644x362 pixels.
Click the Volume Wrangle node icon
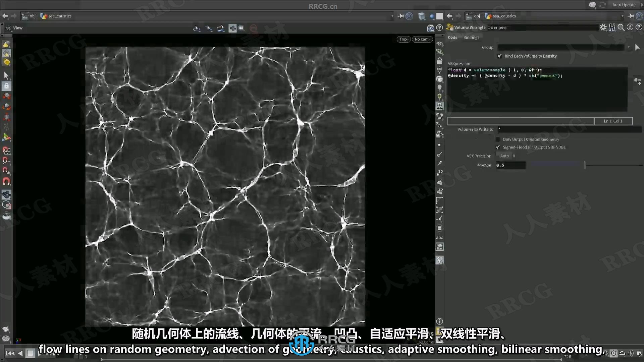pos(449,27)
